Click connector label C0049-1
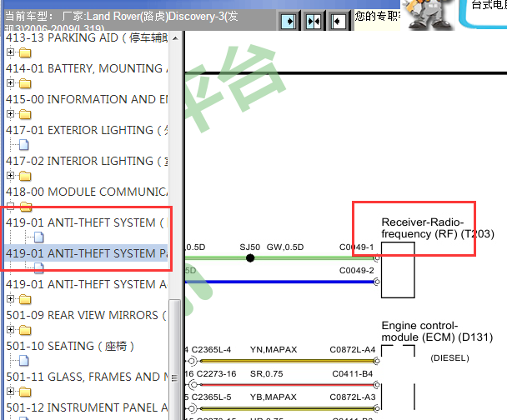This screenshot has height=420, width=507. pos(356,247)
